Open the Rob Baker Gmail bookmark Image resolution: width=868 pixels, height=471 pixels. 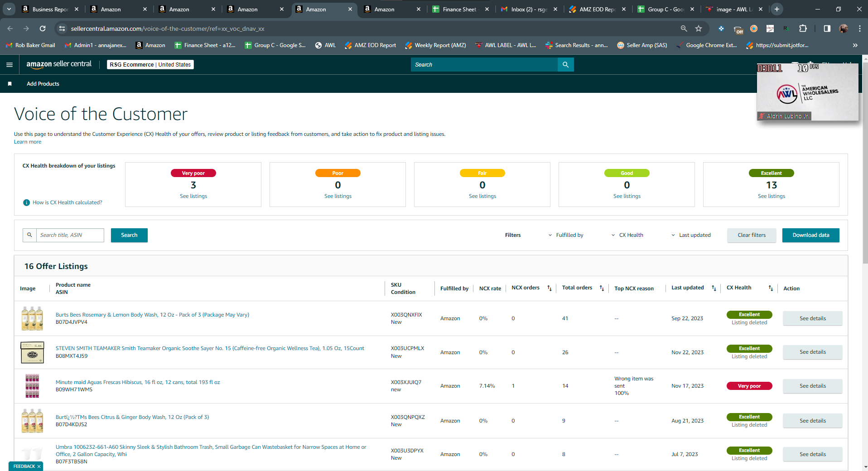click(30, 45)
